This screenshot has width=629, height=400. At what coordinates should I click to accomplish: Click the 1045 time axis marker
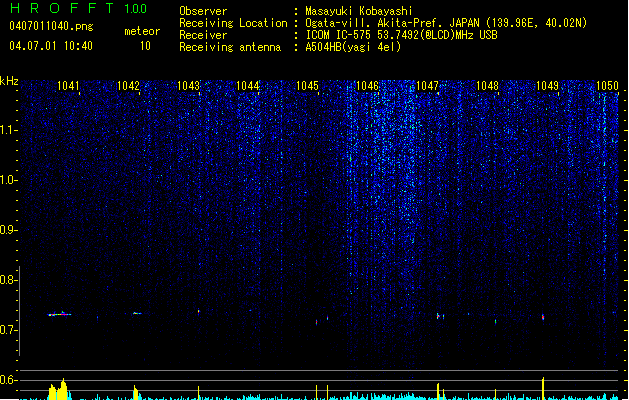(307, 86)
